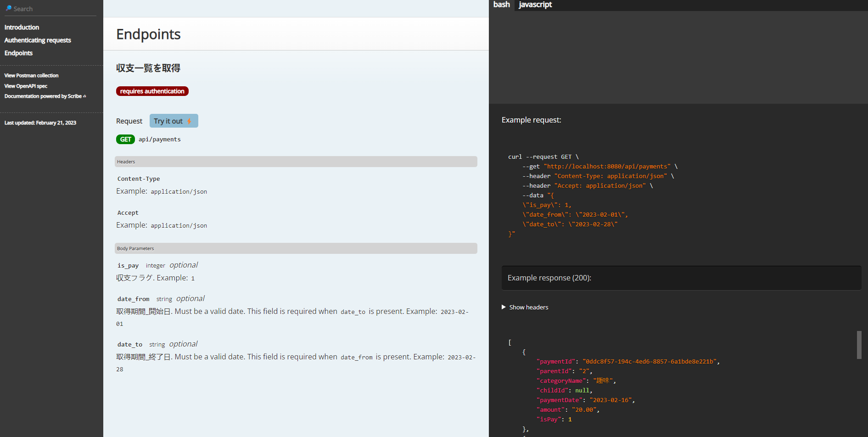Open the View Postman collection link

tap(31, 76)
